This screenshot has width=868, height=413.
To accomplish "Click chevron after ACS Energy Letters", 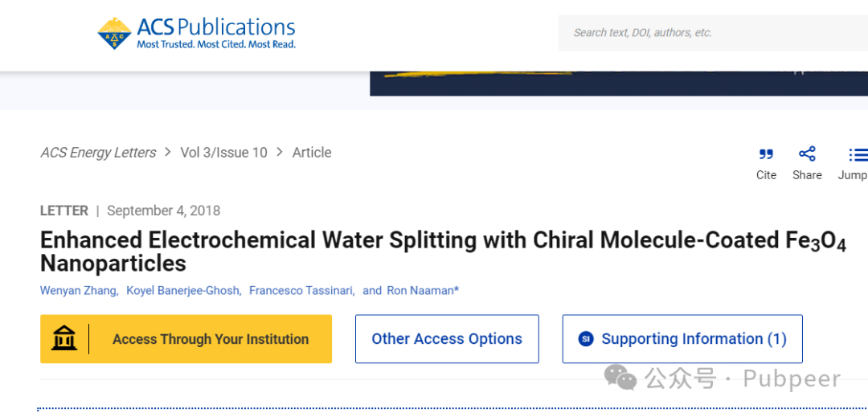I will point(168,152).
